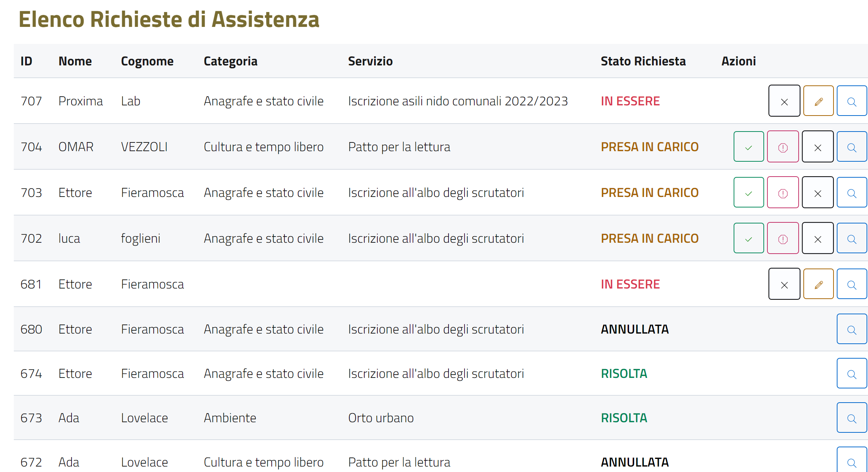Open request 673 Orto urbano details

click(852, 418)
